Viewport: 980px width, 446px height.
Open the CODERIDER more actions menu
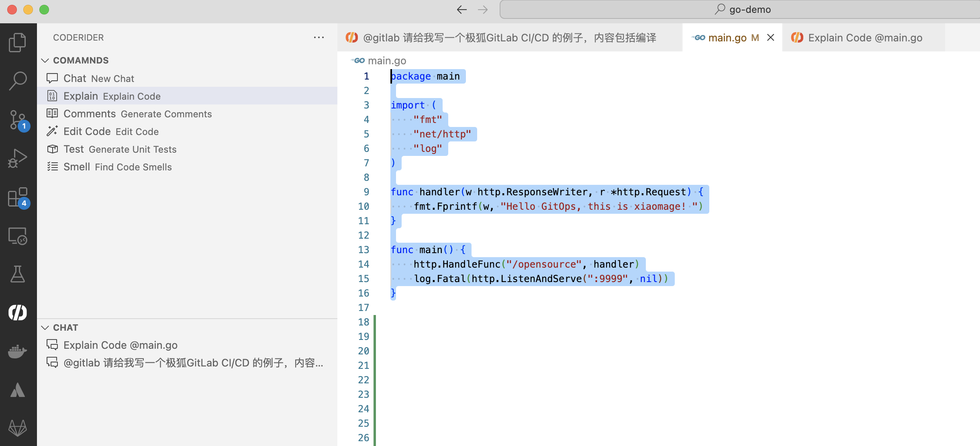[x=318, y=37]
